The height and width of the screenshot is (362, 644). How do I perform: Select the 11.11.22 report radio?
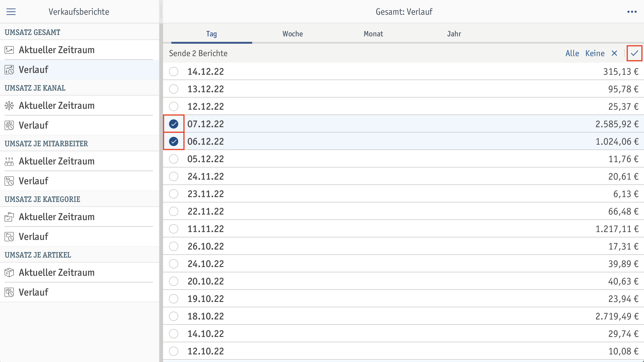coord(173,229)
